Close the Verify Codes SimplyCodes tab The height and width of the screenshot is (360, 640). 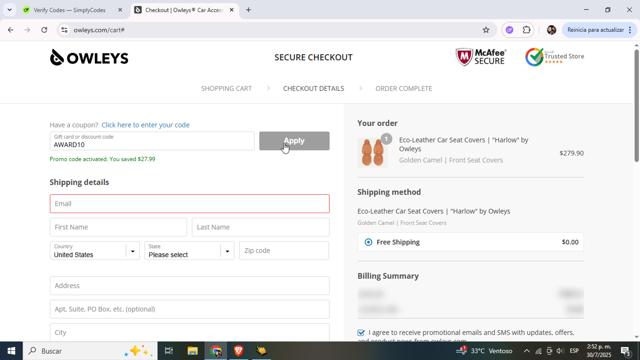120,10
